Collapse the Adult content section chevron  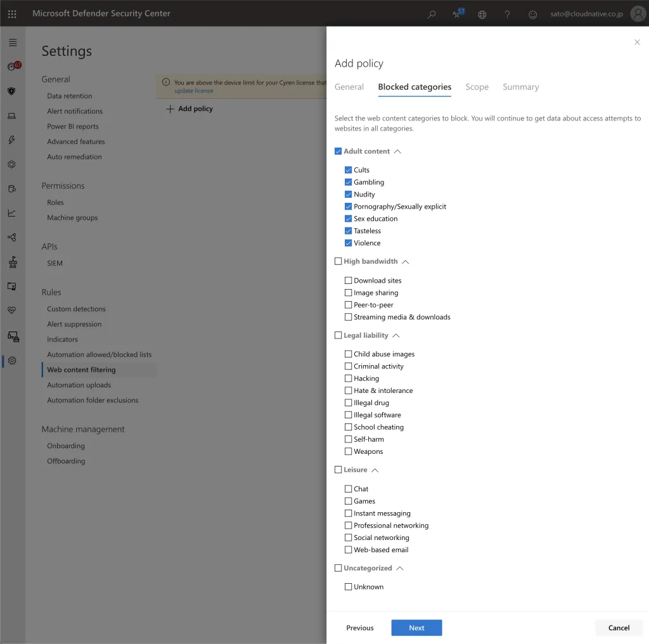397,151
